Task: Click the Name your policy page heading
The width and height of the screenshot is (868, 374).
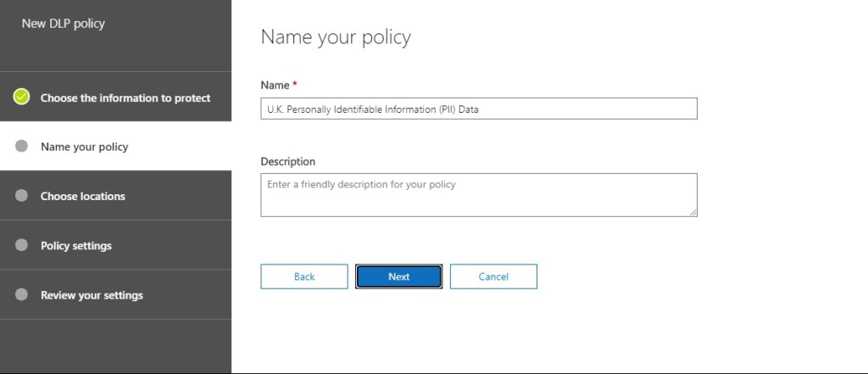Action: click(x=336, y=37)
